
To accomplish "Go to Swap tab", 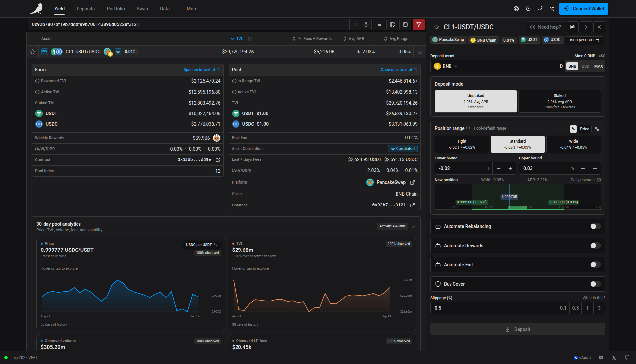I will 142,9.
